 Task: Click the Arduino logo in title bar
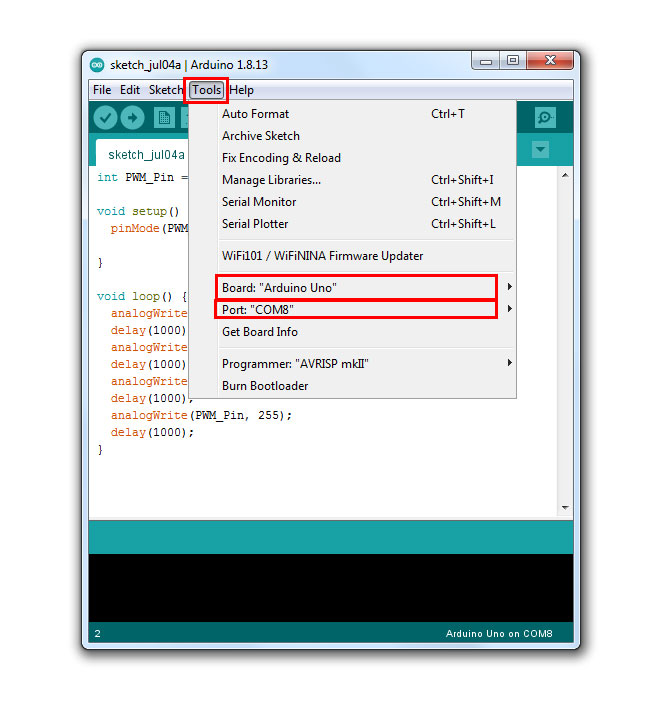point(97,65)
